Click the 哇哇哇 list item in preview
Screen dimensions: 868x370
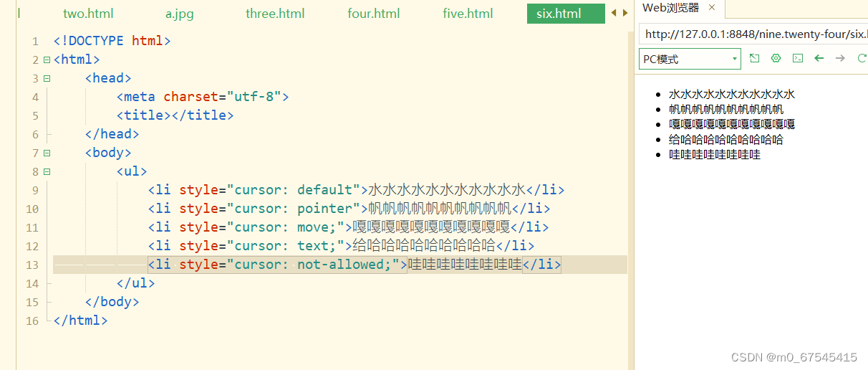[715, 154]
